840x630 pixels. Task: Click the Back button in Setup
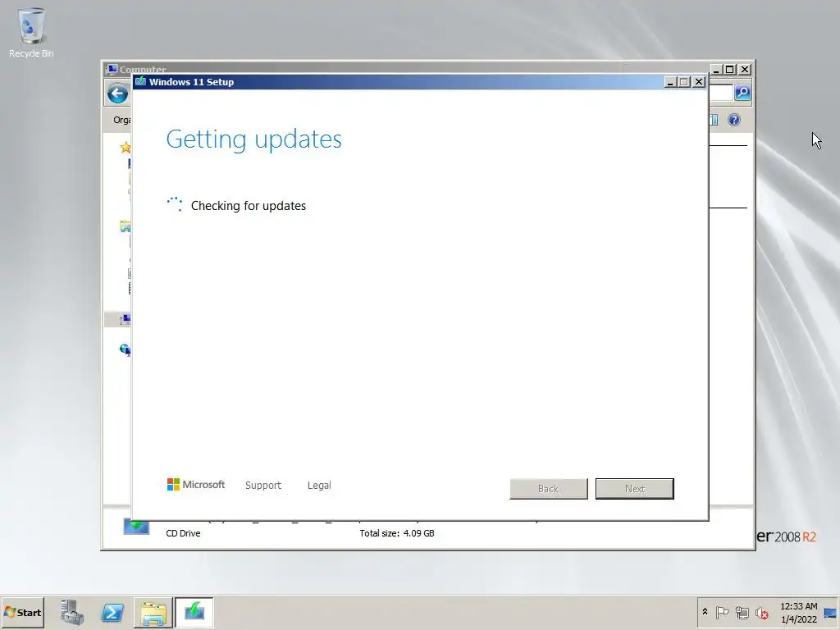point(549,489)
